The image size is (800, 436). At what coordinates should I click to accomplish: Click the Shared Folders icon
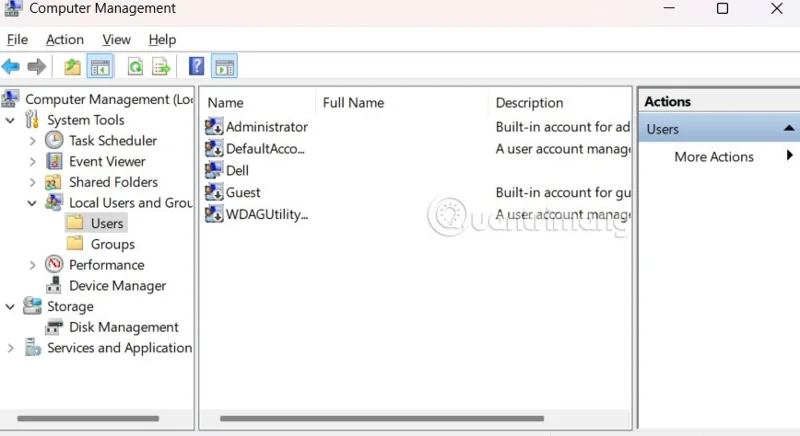(x=54, y=182)
